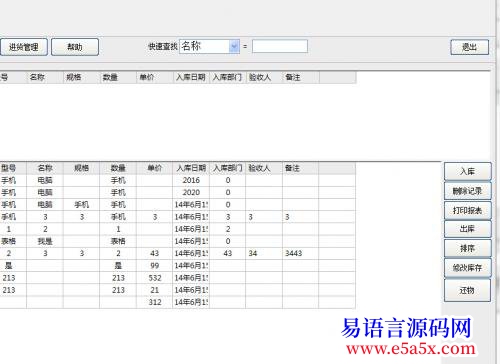Click upper table 规格 column header
Screen dimensions: 500x364
tap(81, 77)
